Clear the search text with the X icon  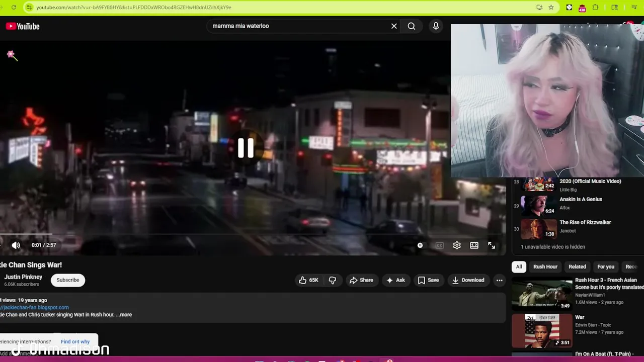tap(394, 26)
